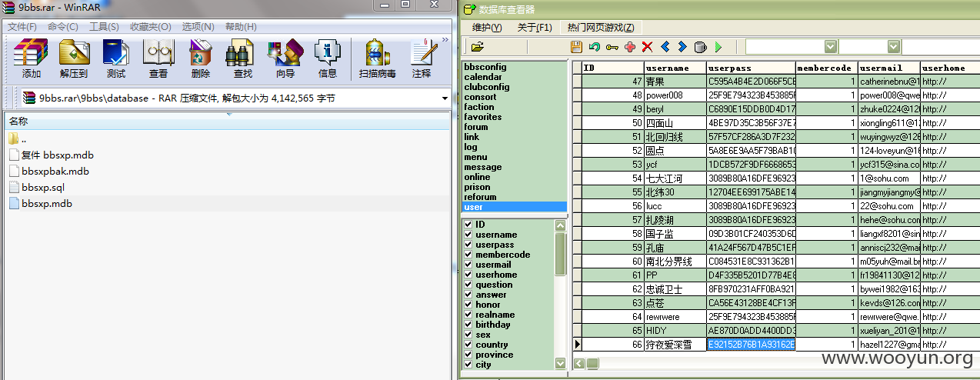Click the WinRAR archive icon in the address bar
Image resolution: width=980 pixels, height=380 pixels.
pyautogui.click(x=29, y=98)
